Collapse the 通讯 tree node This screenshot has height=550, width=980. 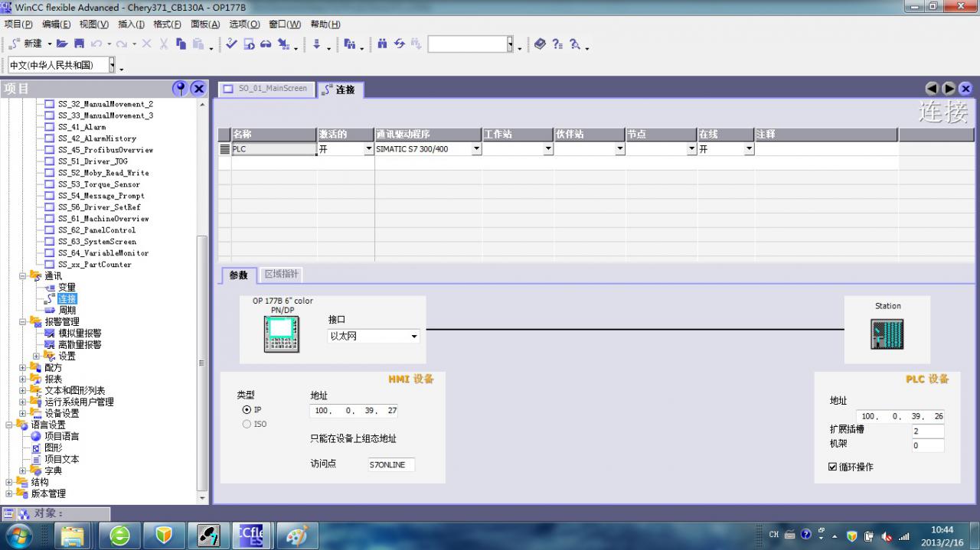(23, 275)
